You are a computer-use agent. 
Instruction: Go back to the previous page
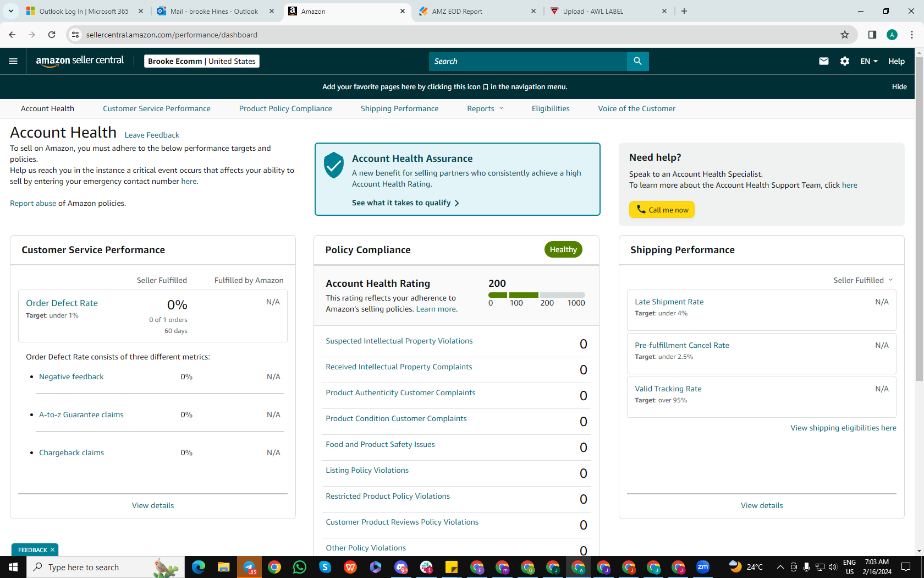(12, 35)
